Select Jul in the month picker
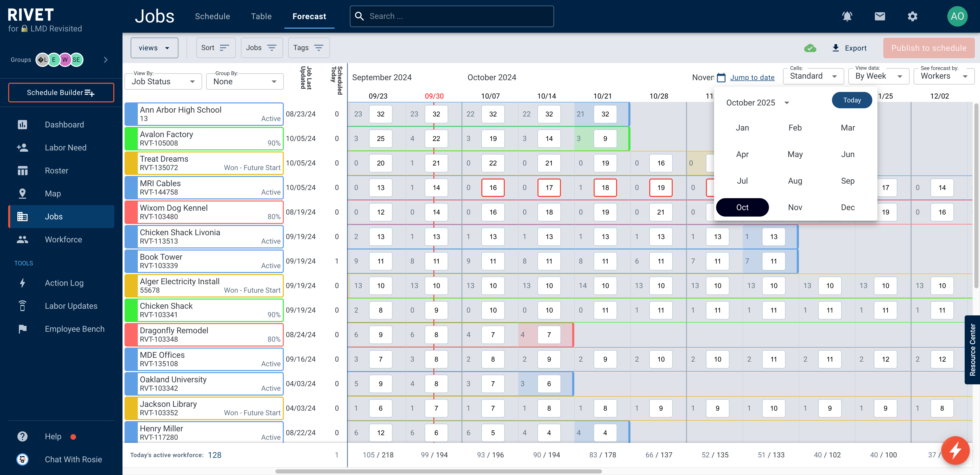The height and width of the screenshot is (475, 980). point(742,181)
